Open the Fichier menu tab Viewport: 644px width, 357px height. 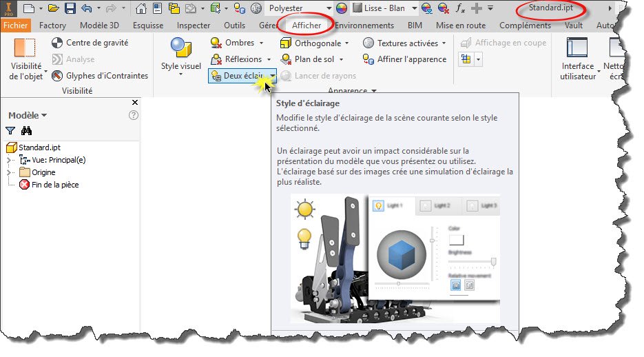pos(16,25)
